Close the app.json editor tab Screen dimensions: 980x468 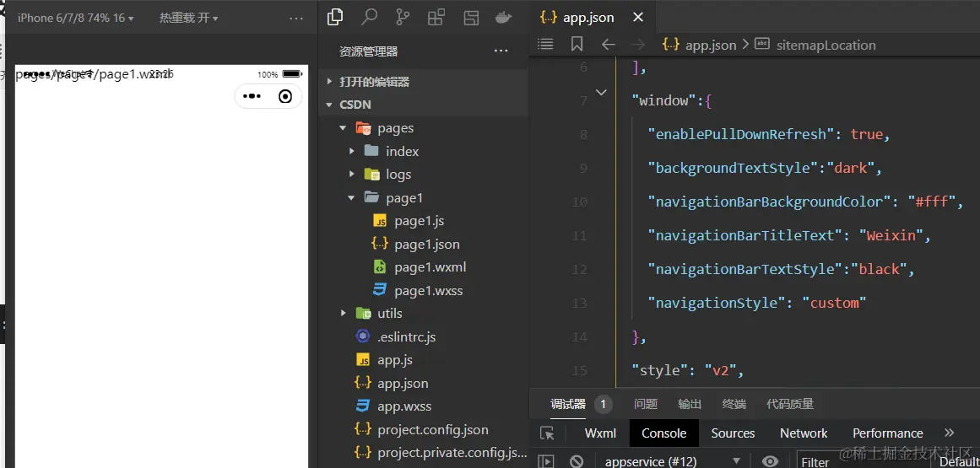pos(638,18)
